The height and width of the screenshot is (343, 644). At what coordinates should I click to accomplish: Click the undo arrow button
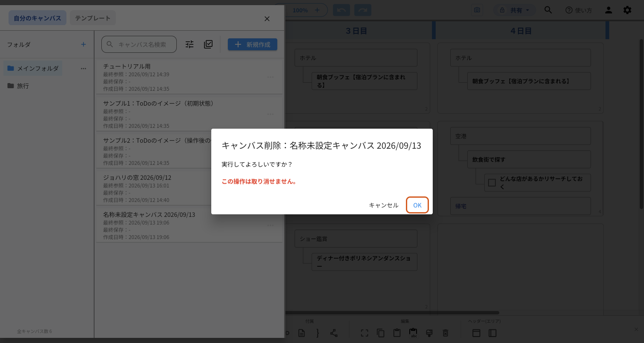tap(342, 10)
